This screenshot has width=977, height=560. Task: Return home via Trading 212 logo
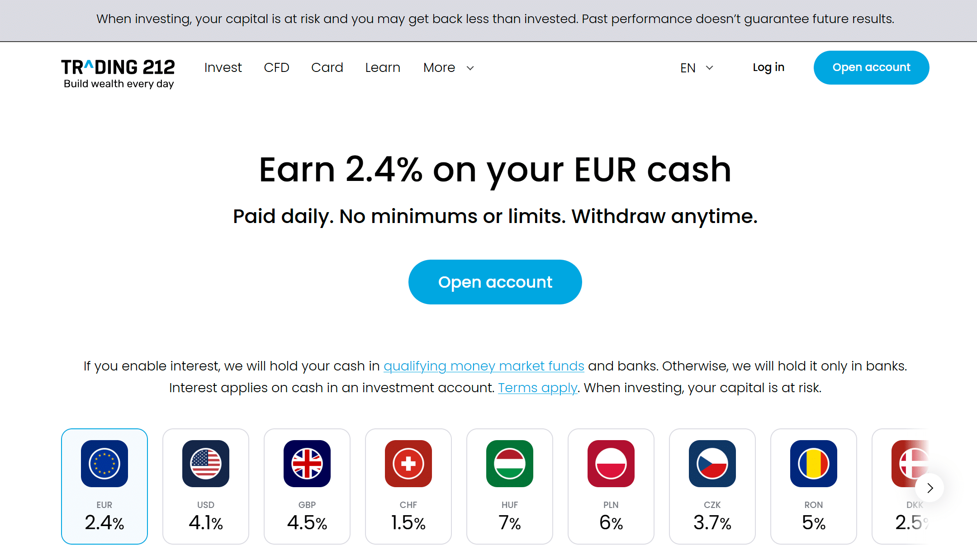[x=118, y=73]
